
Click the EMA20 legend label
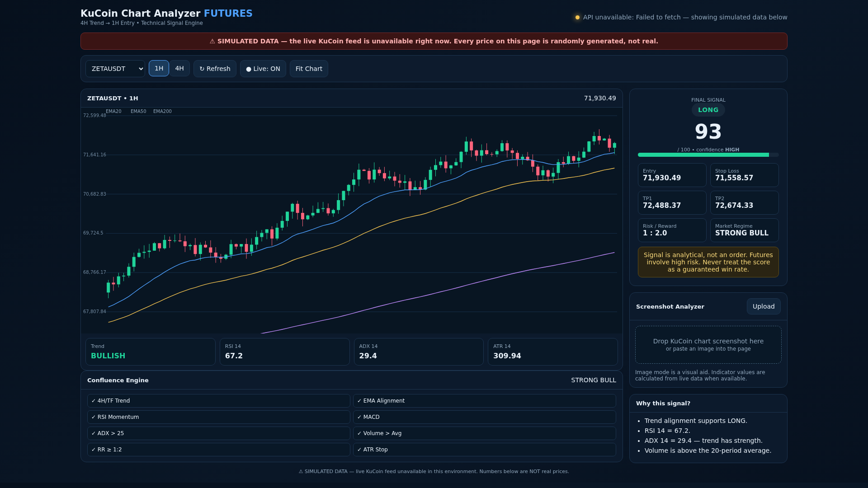pos(113,111)
